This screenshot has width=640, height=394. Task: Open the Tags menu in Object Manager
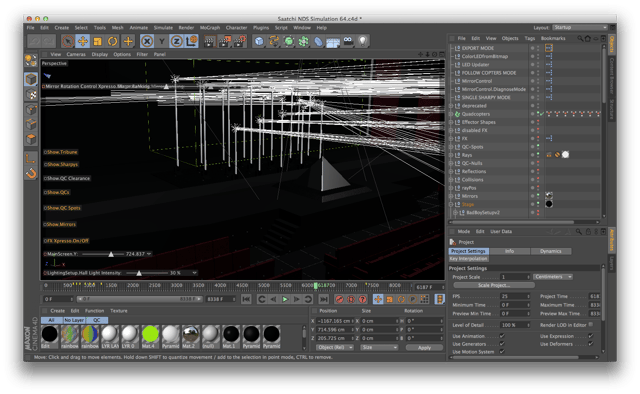click(x=529, y=38)
